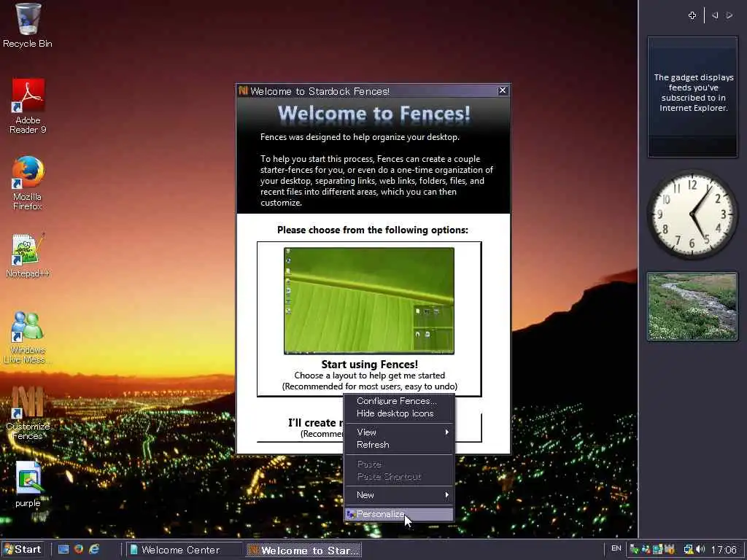Click the sidebar next gadgets arrow

pyautogui.click(x=729, y=16)
